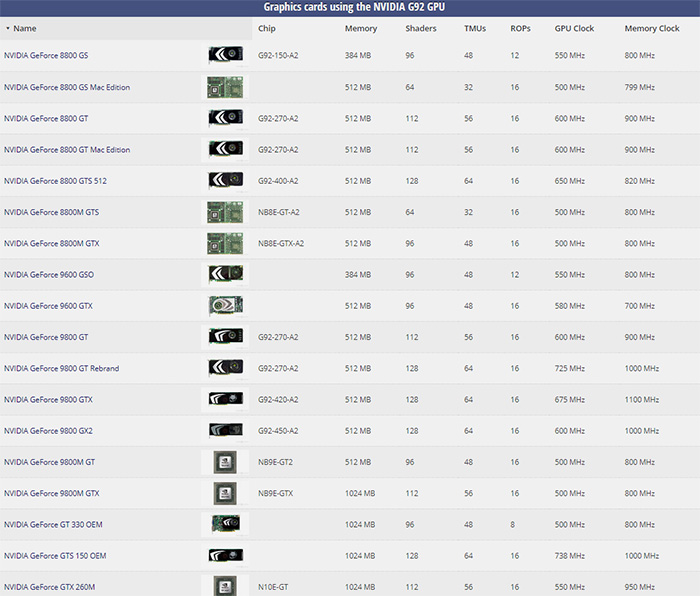Click the 9800 GT card thumbnail

(x=226, y=336)
